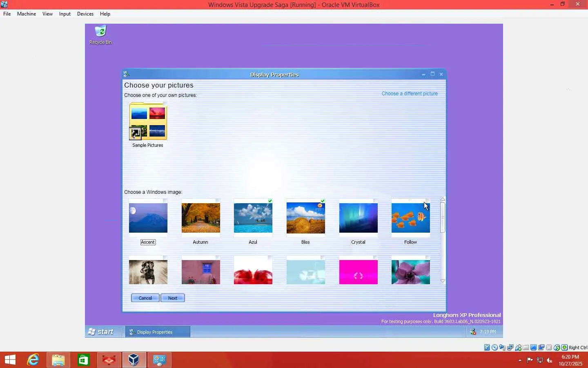Switch to the VirtualBox taskbar icon
This screenshot has width=588, height=368.
134,360
